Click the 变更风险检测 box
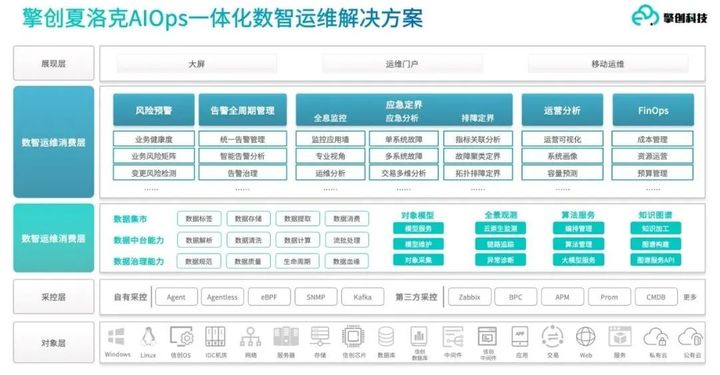 click(x=153, y=173)
